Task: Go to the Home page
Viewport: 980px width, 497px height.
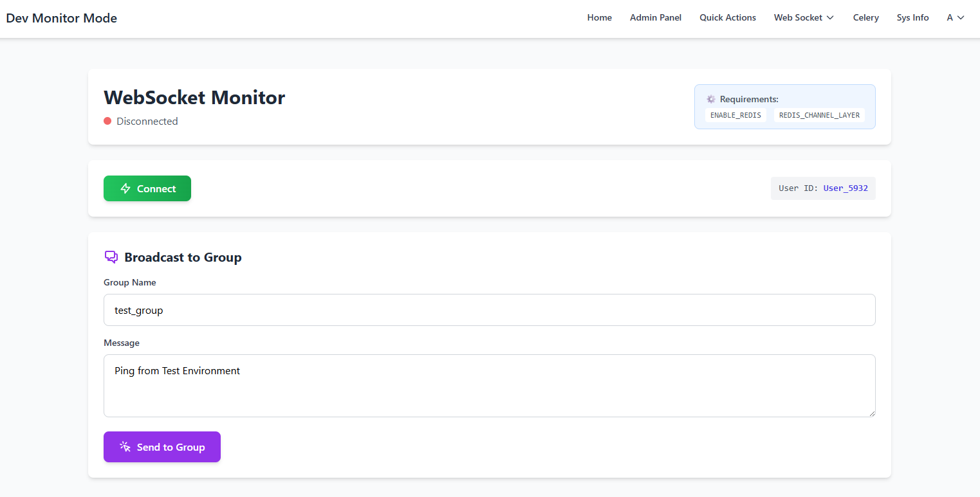Action: [x=599, y=18]
